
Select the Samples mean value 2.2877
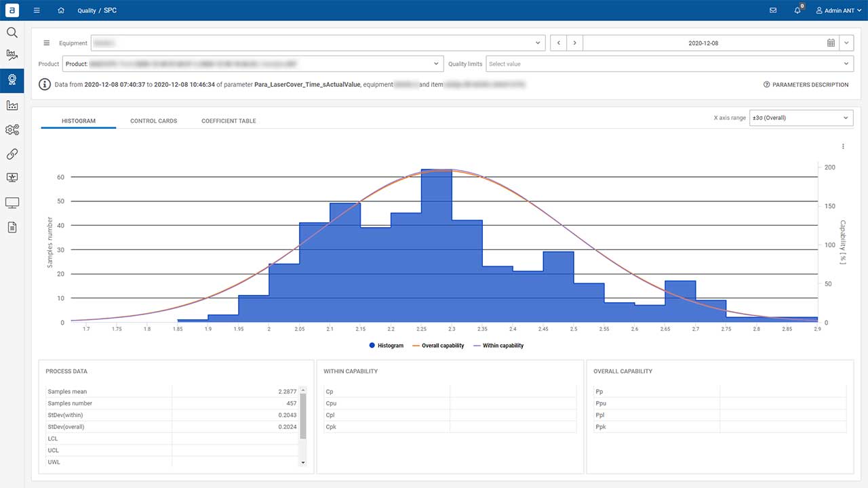click(287, 392)
